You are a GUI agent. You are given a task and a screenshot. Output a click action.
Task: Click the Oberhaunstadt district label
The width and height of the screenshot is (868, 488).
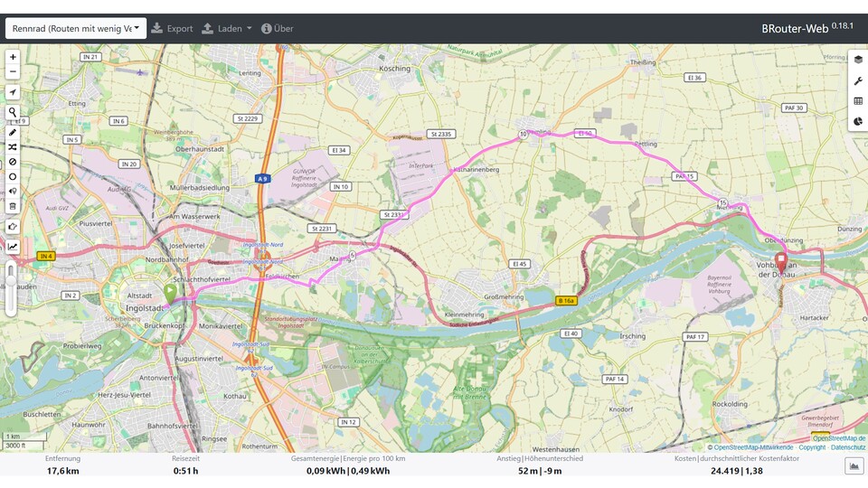pos(200,149)
